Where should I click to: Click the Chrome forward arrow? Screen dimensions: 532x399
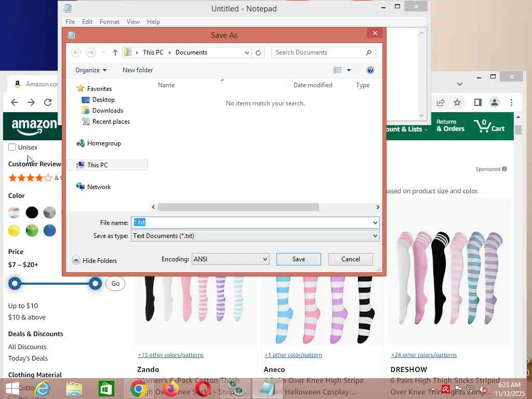pyautogui.click(x=31, y=102)
